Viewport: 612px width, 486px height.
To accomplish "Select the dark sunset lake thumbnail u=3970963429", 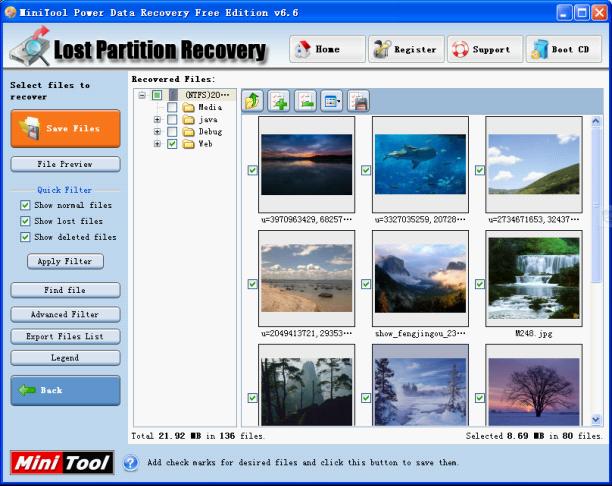I will pyautogui.click(x=306, y=164).
